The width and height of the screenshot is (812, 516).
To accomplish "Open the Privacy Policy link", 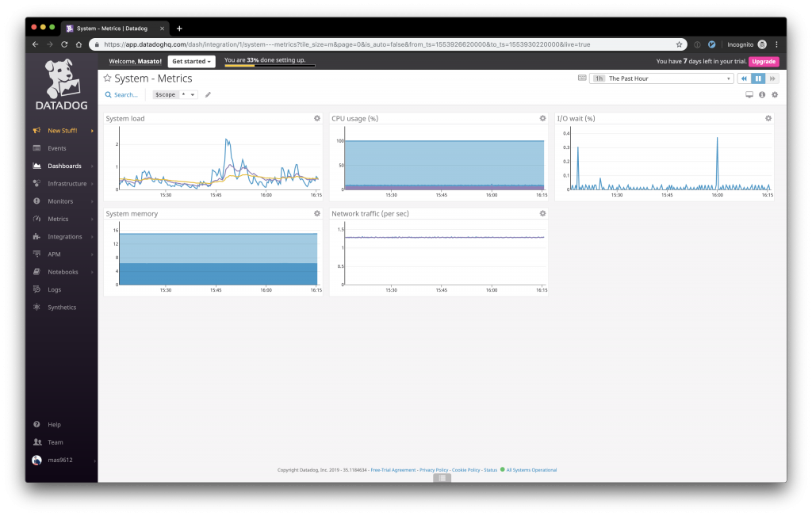I will (434, 470).
